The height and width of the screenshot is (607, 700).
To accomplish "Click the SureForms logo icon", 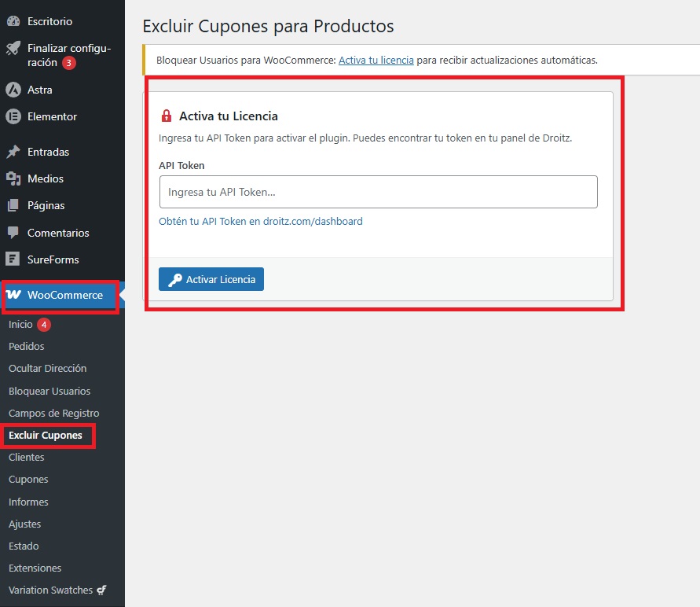I will pyautogui.click(x=13, y=259).
